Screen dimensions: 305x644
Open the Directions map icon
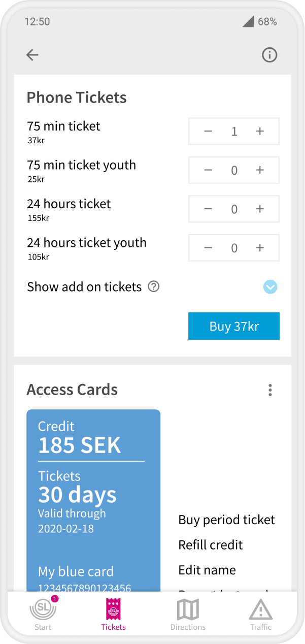point(188,611)
